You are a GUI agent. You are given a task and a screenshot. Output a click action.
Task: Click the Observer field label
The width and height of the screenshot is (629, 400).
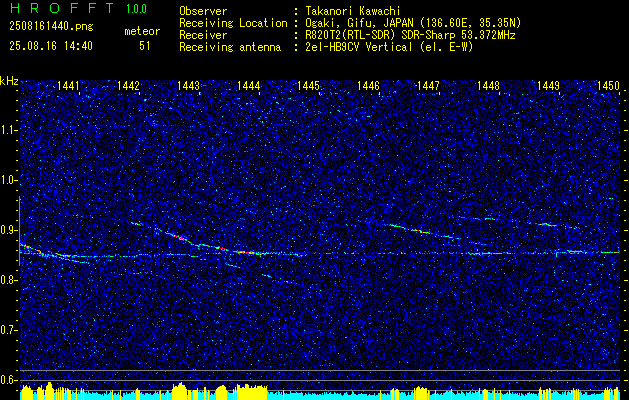(203, 11)
